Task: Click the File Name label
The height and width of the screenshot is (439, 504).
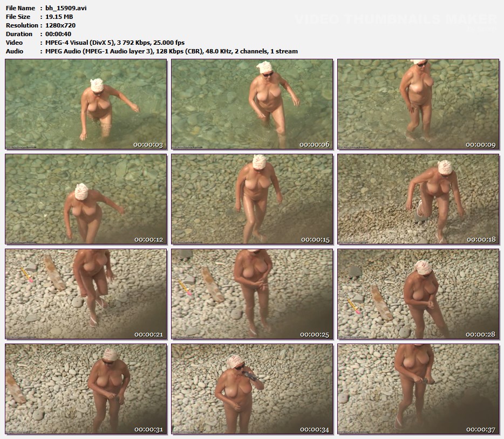Action: click(x=21, y=8)
